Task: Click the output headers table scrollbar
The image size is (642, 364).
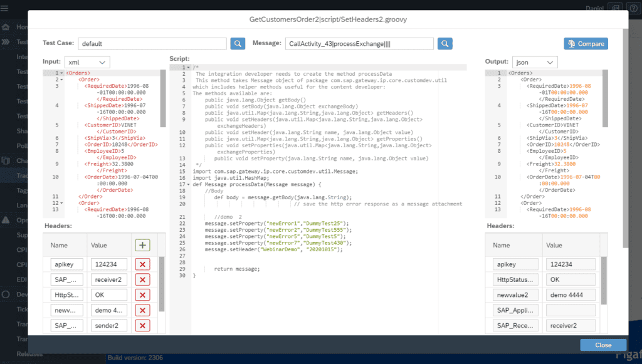Action: coord(604,281)
